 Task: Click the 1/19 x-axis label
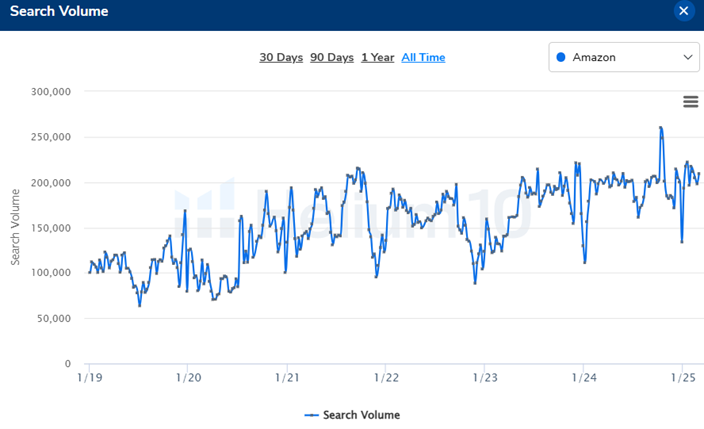pos(89,377)
